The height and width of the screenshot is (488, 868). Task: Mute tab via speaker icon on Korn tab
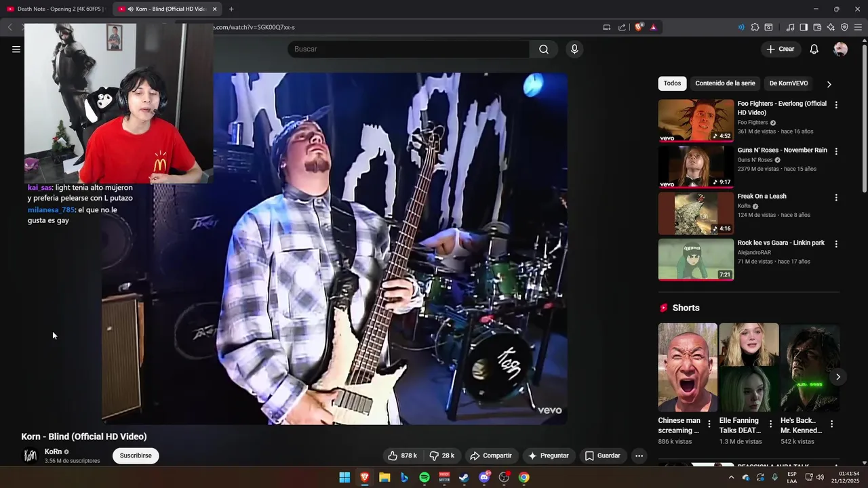(130, 9)
